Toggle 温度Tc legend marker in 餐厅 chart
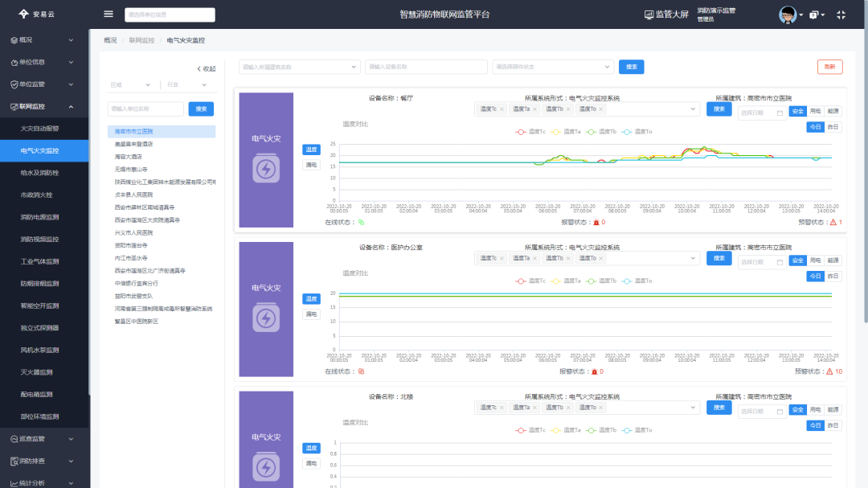The height and width of the screenshot is (488, 868). [520, 132]
